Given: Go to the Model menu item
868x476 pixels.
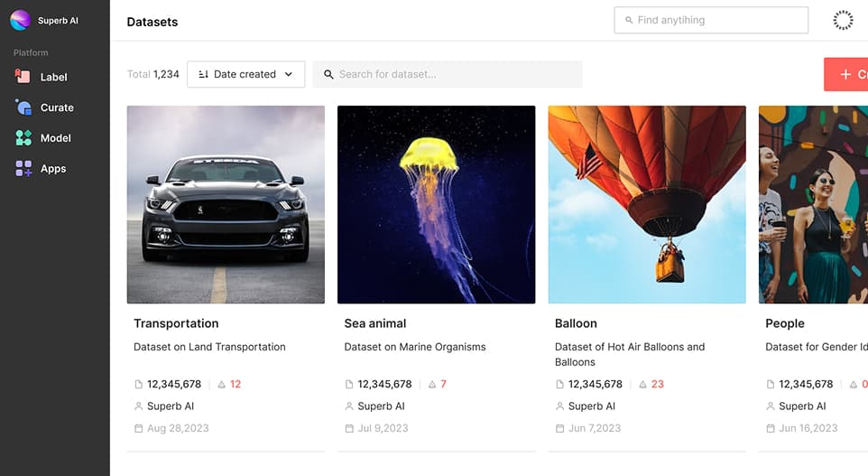Looking at the screenshot, I should pyautogui.click(x=56, y=138).
